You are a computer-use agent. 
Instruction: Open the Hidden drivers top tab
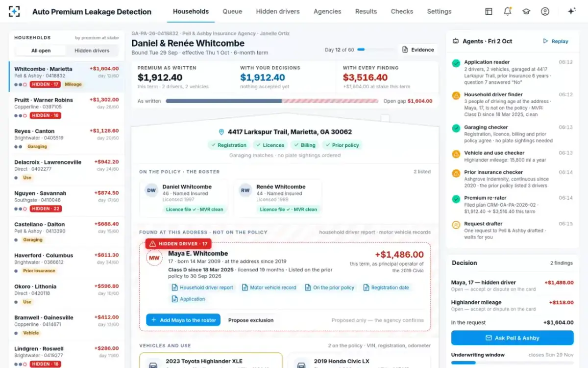pyautogui.click(x=278, y=11)
